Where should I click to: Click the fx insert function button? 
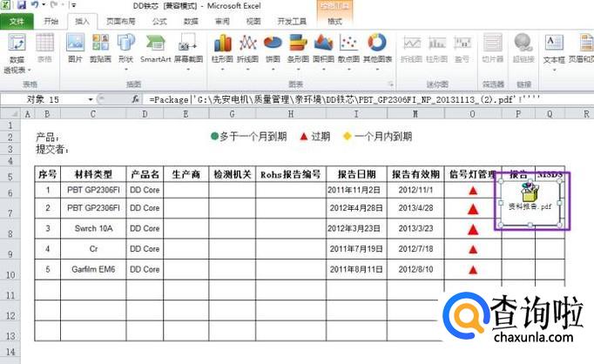[x=136, y=99]
